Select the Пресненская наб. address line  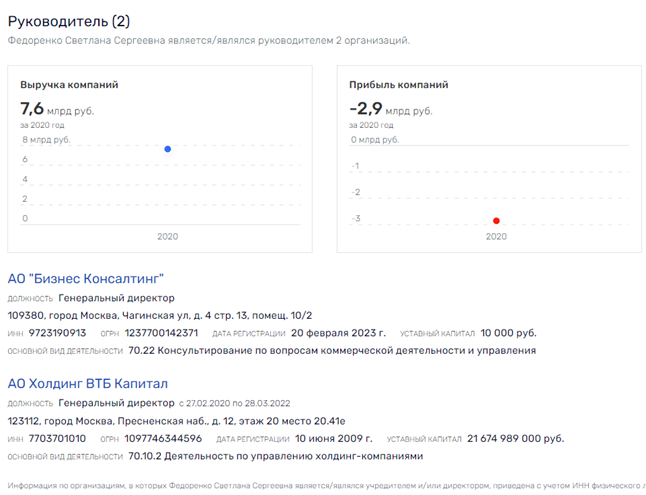pos(176,421)
